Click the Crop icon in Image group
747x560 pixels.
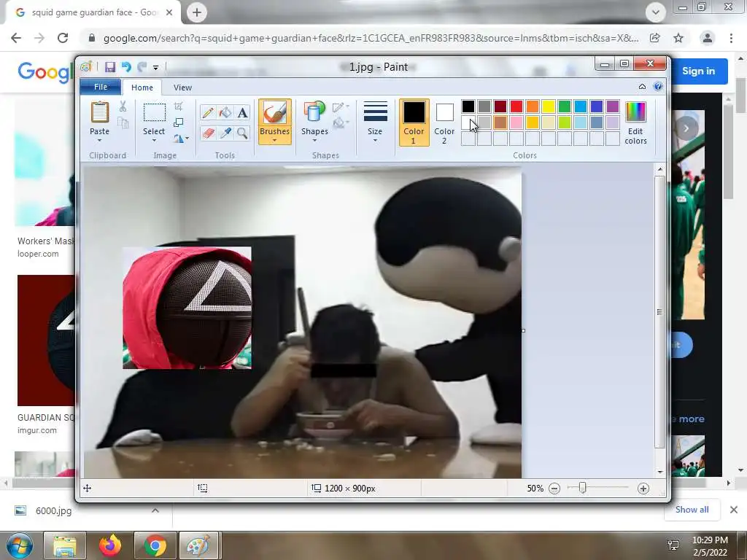(179, 106)
